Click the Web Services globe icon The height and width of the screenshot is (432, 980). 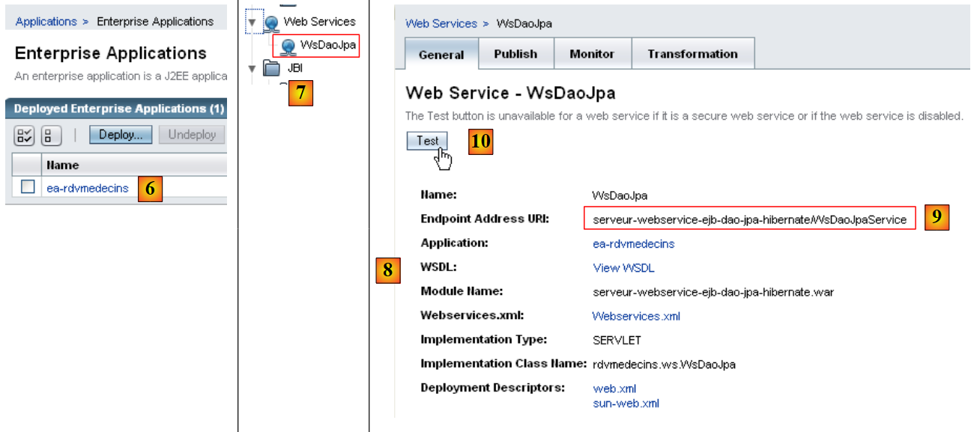pos(271,22)
